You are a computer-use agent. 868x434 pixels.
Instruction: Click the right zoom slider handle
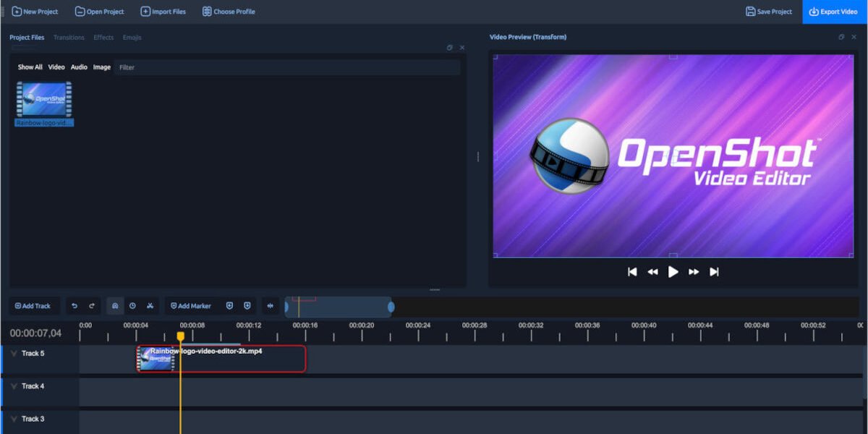391,307
